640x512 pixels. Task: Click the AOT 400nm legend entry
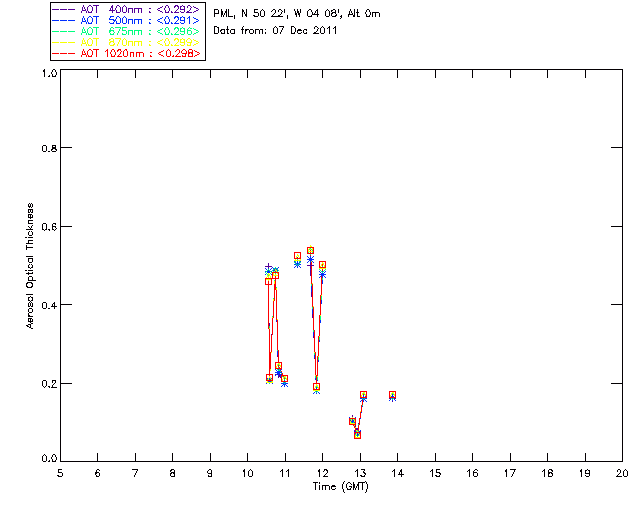point(126,9)
